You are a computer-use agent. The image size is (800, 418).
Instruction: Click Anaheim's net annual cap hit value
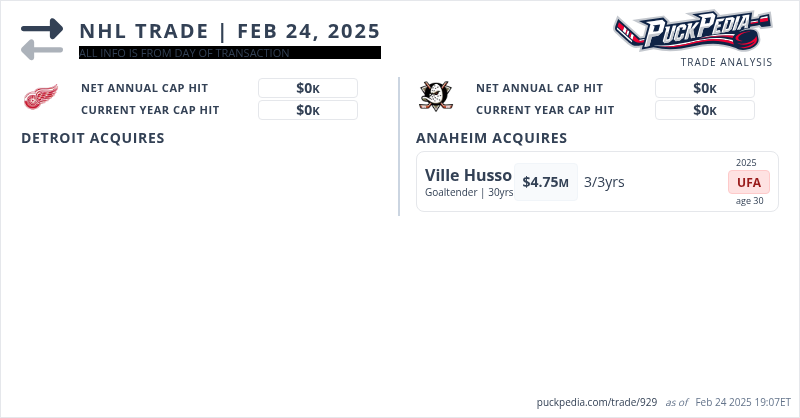click(x=704, y=88)
